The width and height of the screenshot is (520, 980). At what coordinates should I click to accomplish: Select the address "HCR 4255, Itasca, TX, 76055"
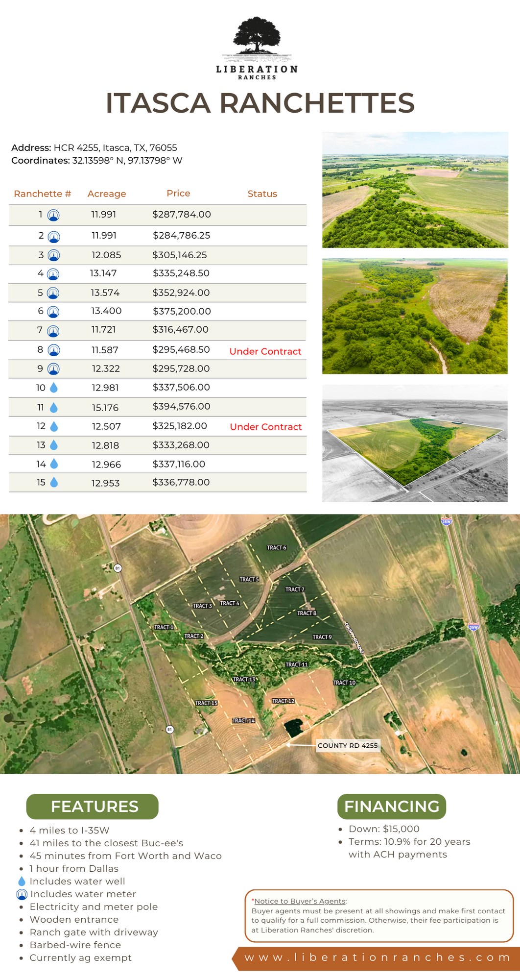(x=116, y=147)
